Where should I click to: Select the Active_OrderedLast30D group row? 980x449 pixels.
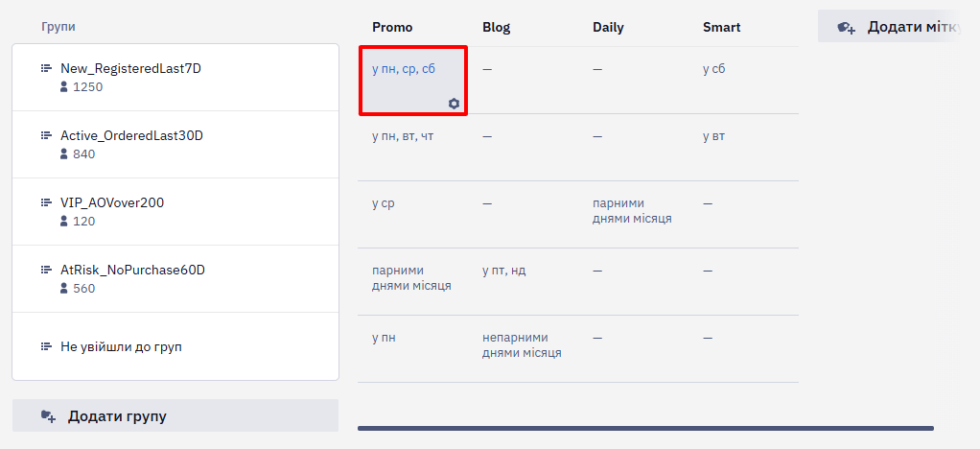[175, 145]
